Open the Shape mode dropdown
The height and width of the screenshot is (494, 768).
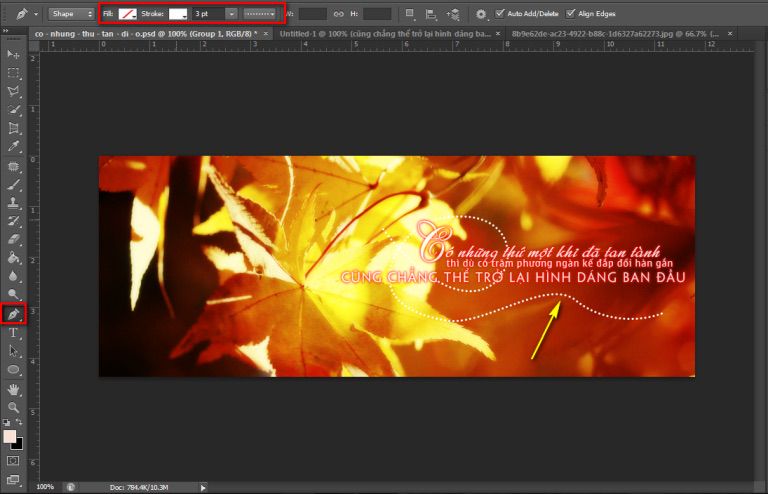[x=72, y=14]
